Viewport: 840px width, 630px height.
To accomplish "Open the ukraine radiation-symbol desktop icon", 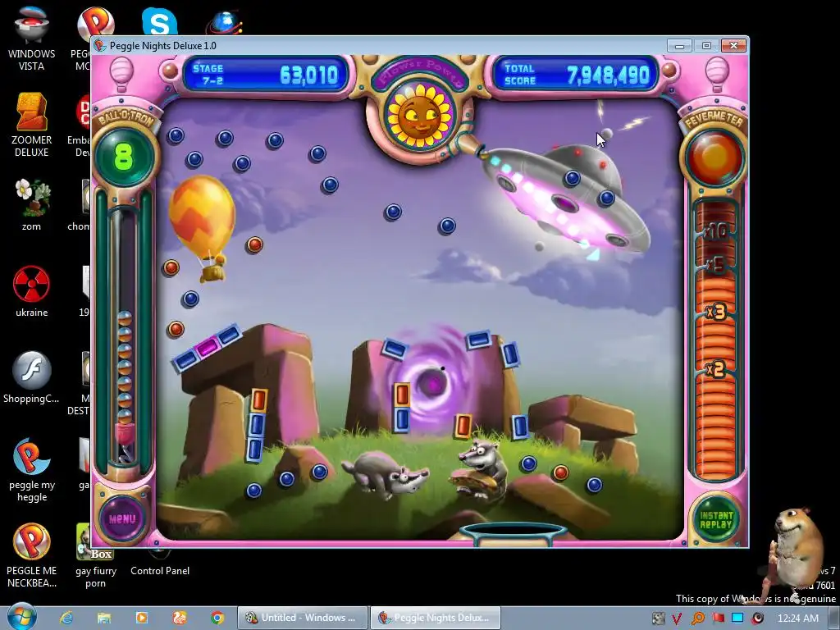I will tap(32, 291).
